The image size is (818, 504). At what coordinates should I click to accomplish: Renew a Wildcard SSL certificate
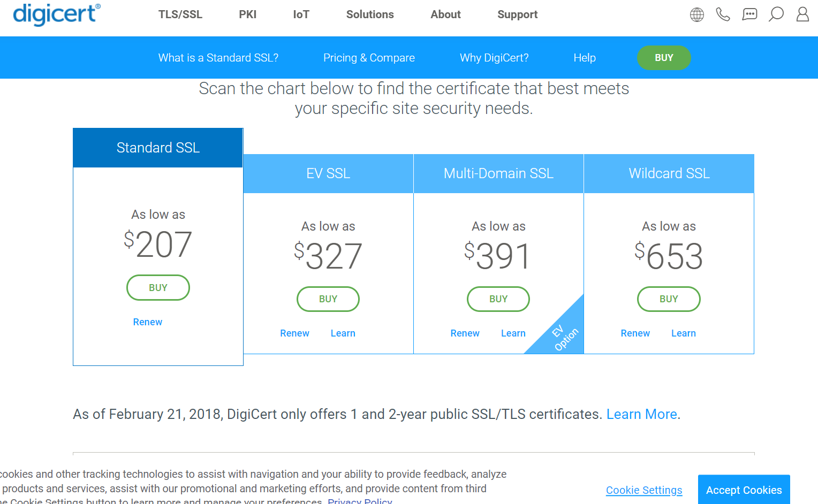click(x=635, y=333)
